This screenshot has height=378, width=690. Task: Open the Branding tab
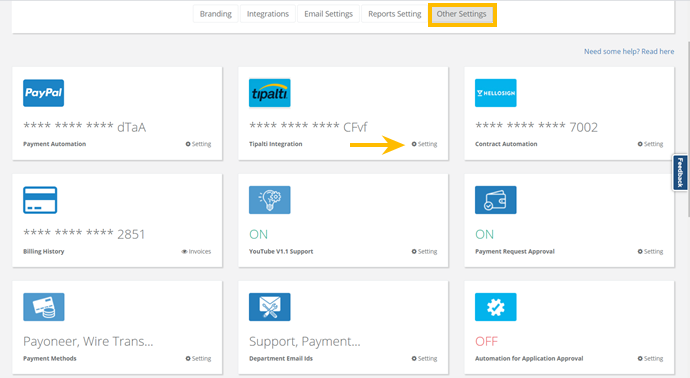coord(216,14)
